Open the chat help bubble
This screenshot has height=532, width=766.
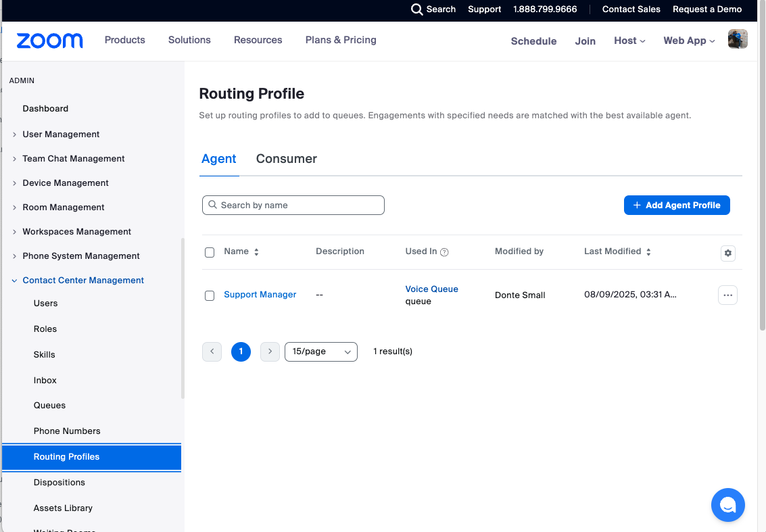pyautogui.click(x=727, y=505)
